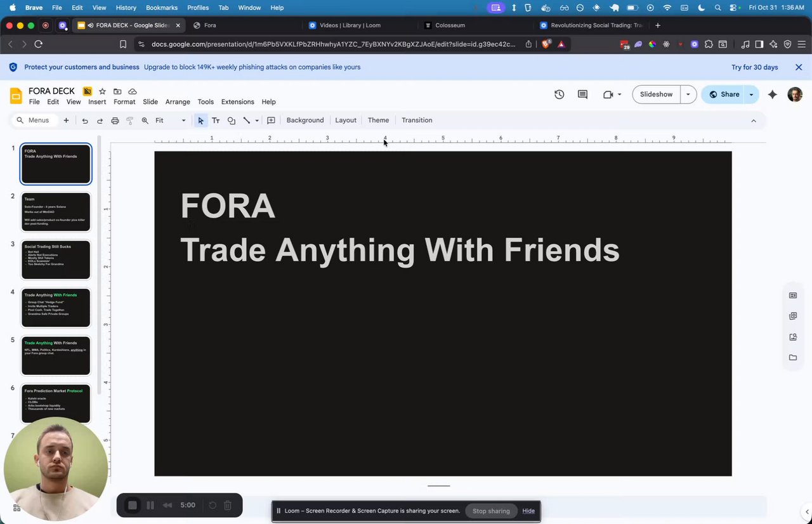The height and width of the screenshot is (524, 812).
Task: Hide the menus with collapse chevron
Action: (754, 121)
